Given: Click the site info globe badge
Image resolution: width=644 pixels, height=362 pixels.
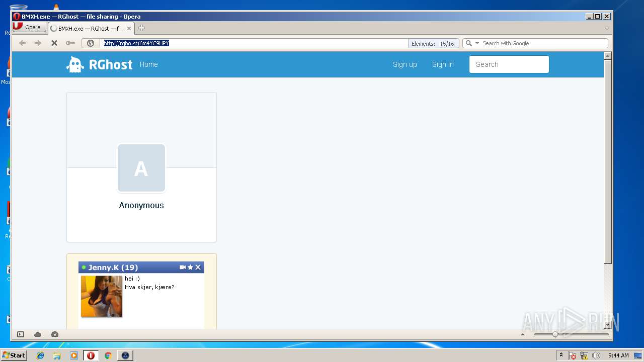Looking at the screenshot, I should click(91, 43).
